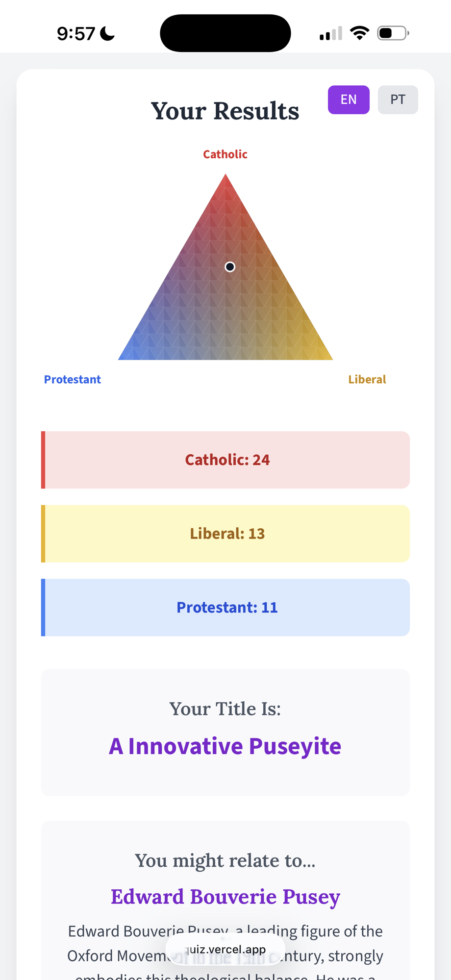
Task: Click the A Innovative Puseyite title
Action: [x=225, y=746]
